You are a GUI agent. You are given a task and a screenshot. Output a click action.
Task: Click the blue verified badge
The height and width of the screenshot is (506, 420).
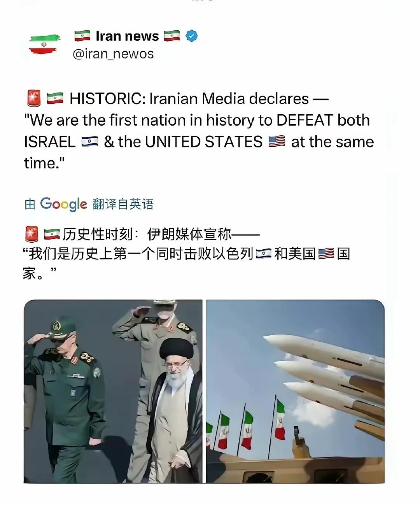tap(191, 36)
